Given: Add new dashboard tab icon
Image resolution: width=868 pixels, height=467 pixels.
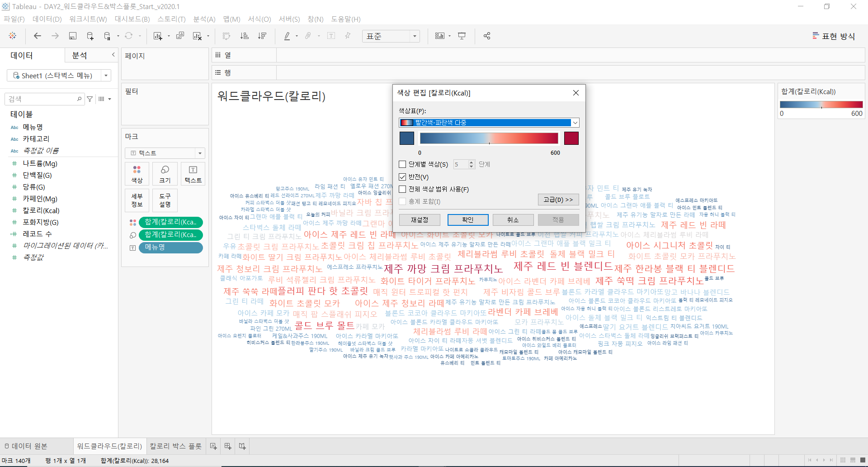Looking at the screenshot, I should 228,446.
